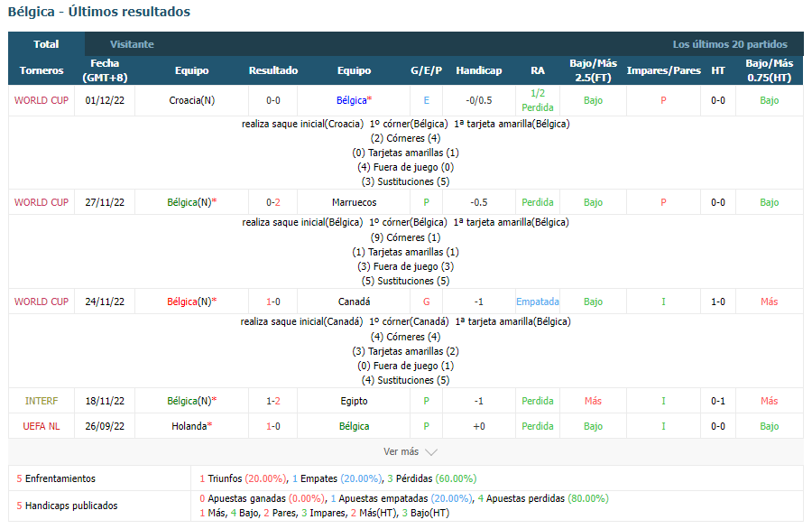Expand the Ver más results
This screenshot has height=529, width=812.
(x=411, y=451)
